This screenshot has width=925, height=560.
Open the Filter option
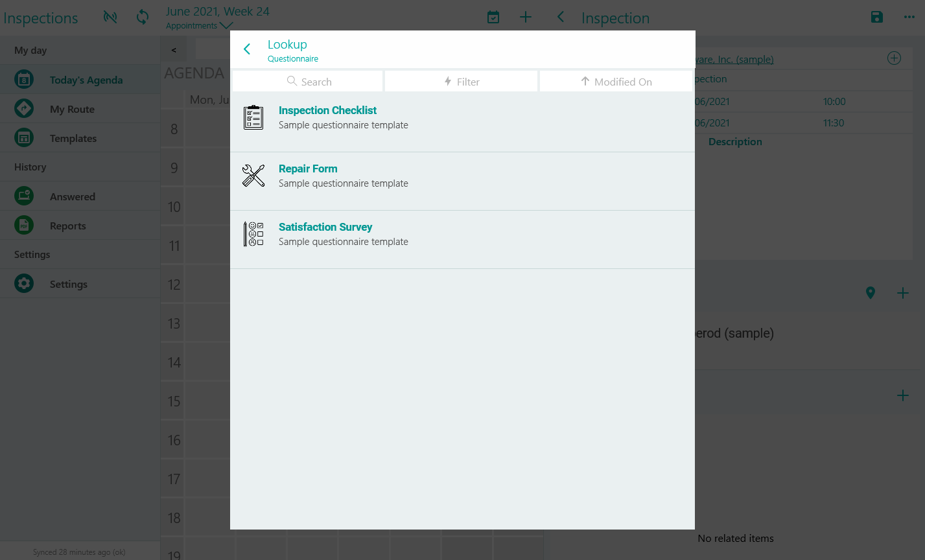(x=461, y=82)
